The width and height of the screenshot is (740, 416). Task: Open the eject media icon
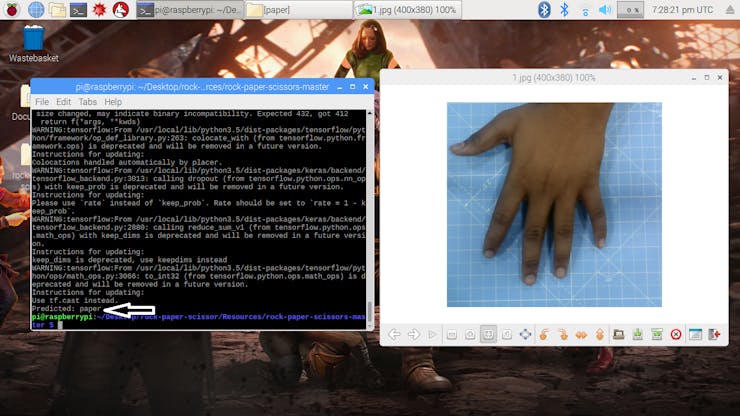730,10
